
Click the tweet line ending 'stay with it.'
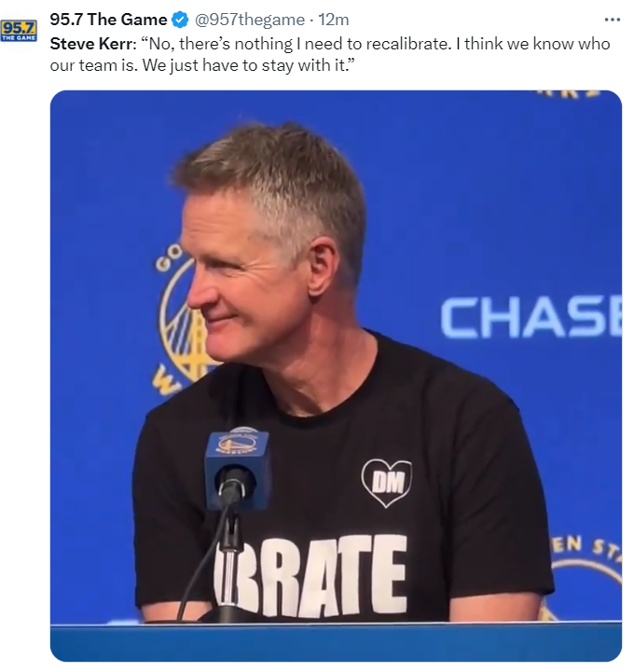tap(202, 65)
